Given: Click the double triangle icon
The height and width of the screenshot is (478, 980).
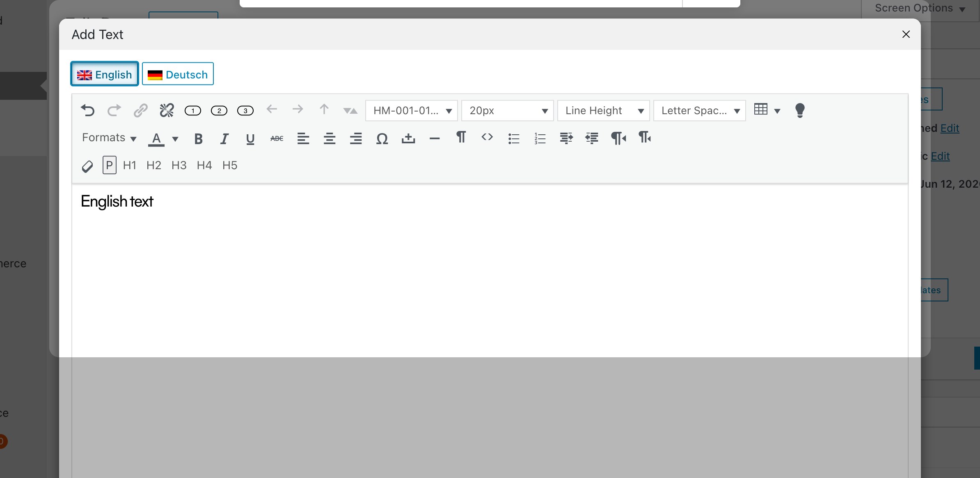Looking at the screenshot, I should pyautogui.click(x=350, y=110).
